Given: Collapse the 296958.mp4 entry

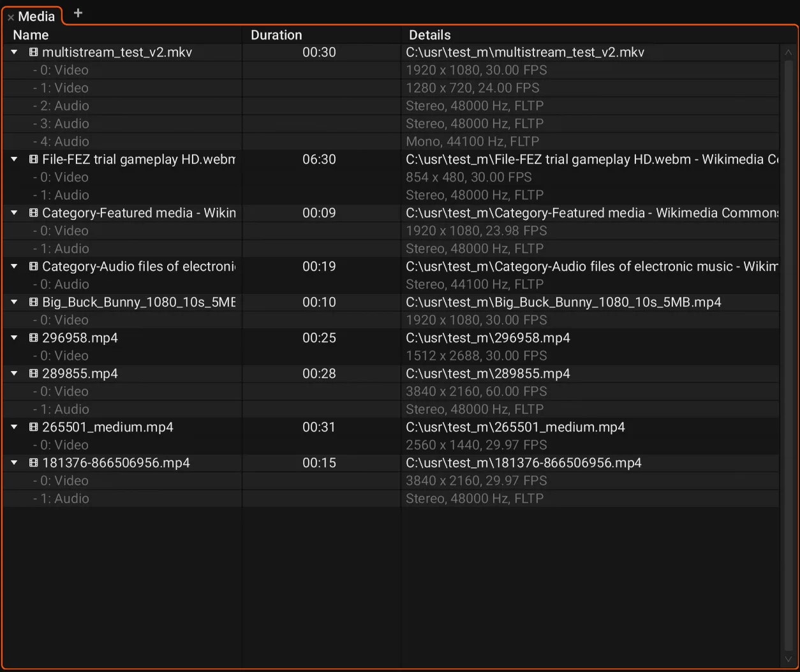Looking at the screenshot, I should (14, 338).
